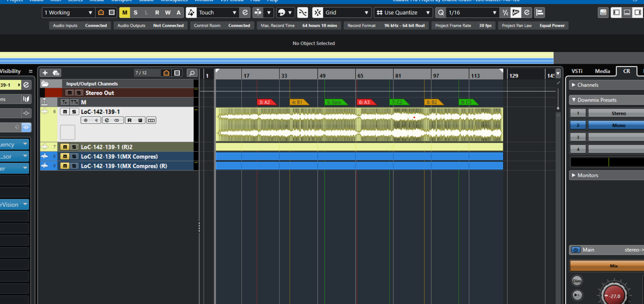Expand the Monitors section
644x304 pixels.
point(574,175)
